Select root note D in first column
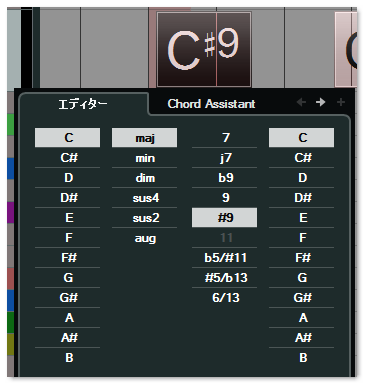This screenshot has width=368, height=388. coord(67,178)
